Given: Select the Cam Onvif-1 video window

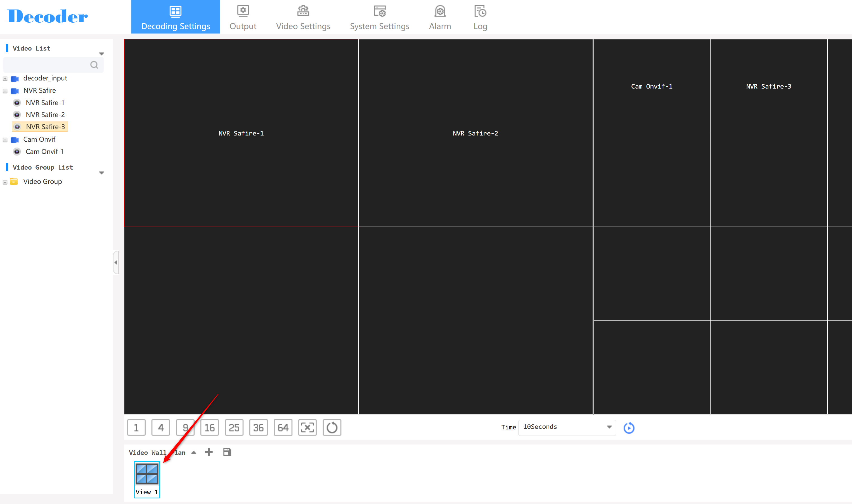Looking at the screenshot, I should 652,86.
